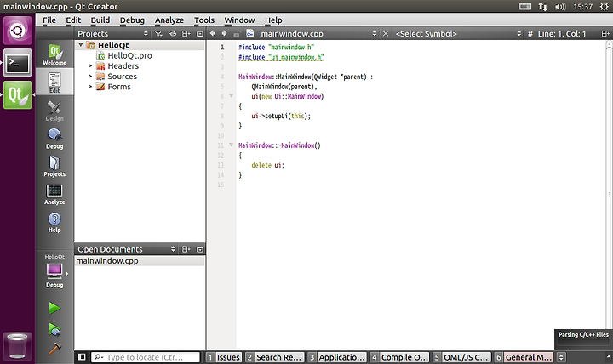Fold the constructor code block at line 6
This screenshot has height=364, width=613.
pyautogui.click(x=231, y=96)
